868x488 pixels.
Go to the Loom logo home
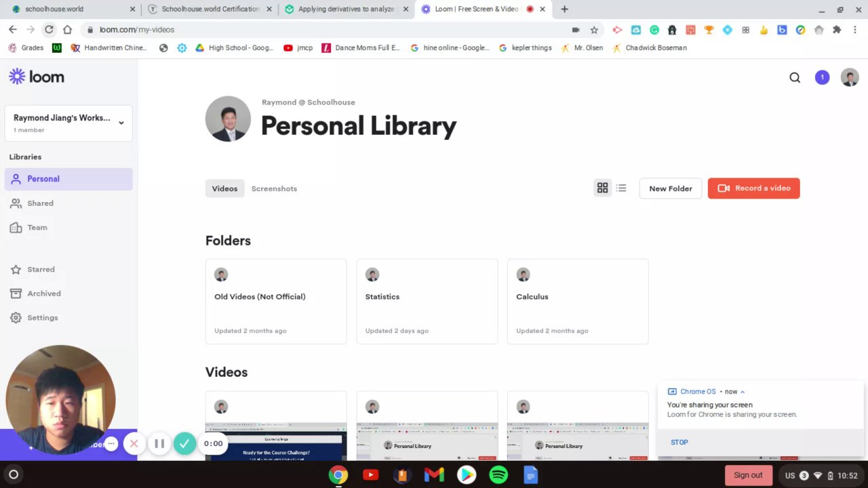coord(37,77)
